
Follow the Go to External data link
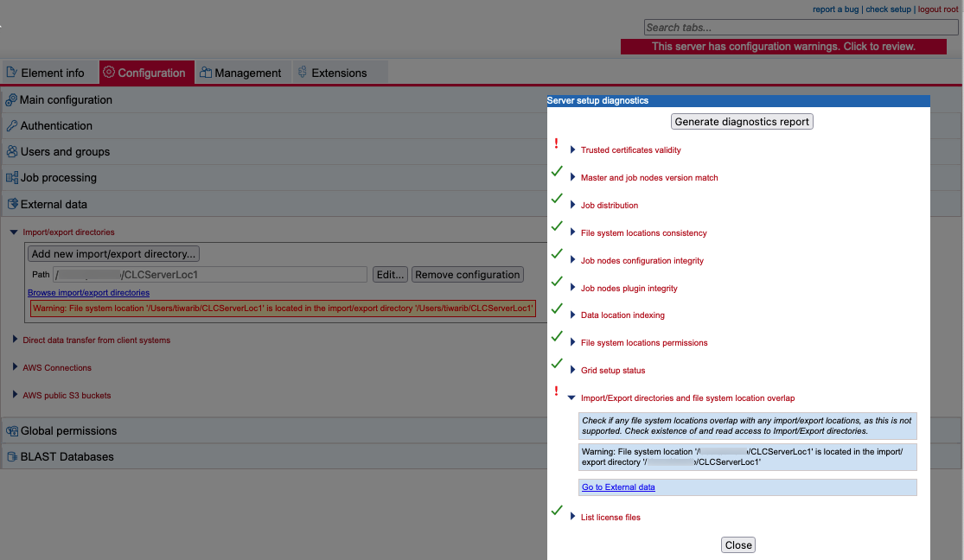(617, 487)
